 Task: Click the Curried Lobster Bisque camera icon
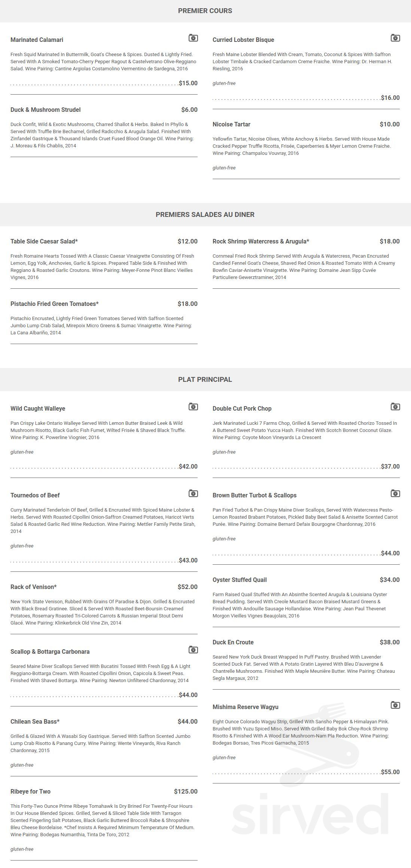(x=395, y=38)
